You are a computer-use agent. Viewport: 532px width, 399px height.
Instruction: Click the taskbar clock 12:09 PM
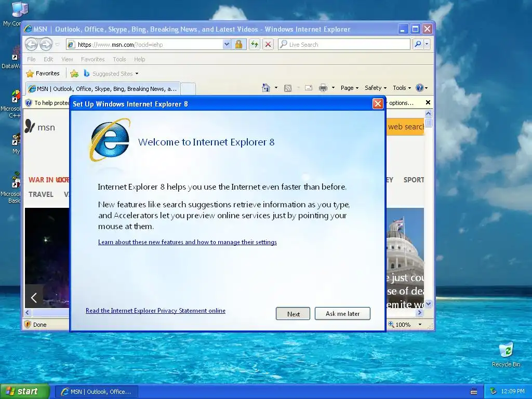coord(513,391)
